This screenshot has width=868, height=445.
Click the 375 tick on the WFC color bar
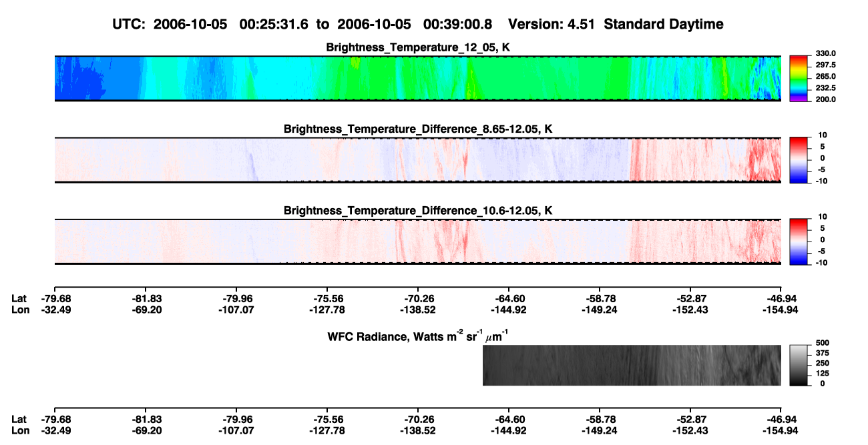pos(823,352)
